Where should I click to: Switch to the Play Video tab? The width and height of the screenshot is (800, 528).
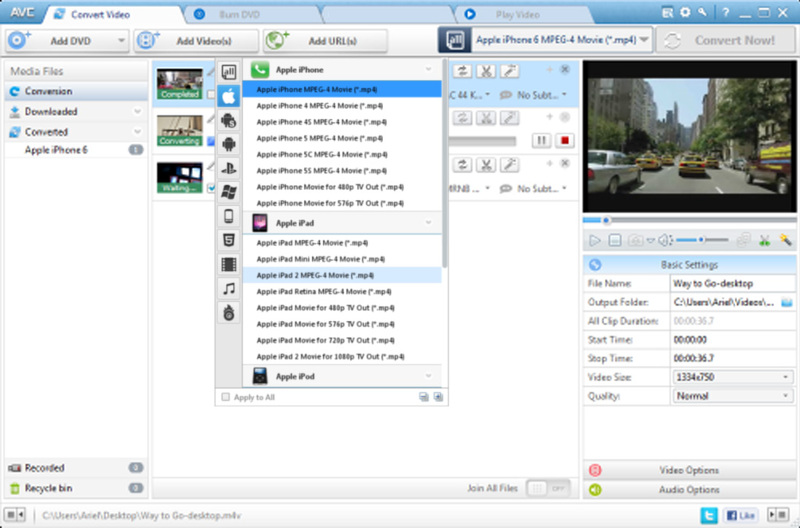pyautogui.click(x=523, y=15)
